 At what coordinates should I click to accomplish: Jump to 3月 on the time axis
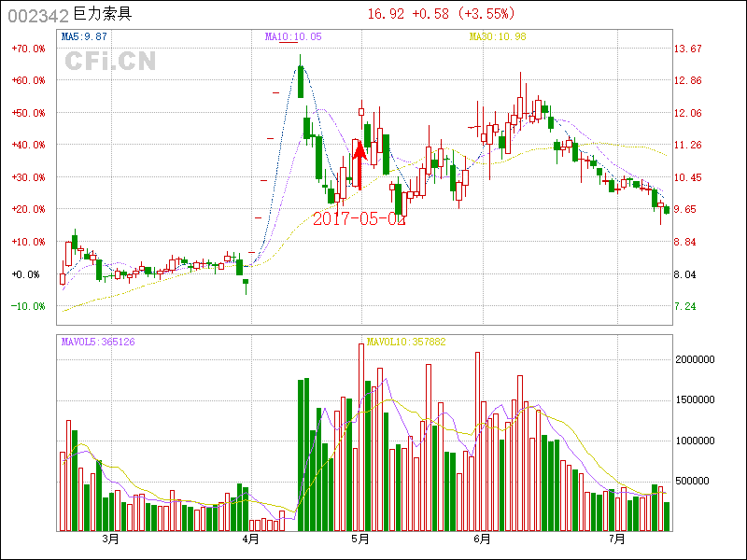click(111, 539)
